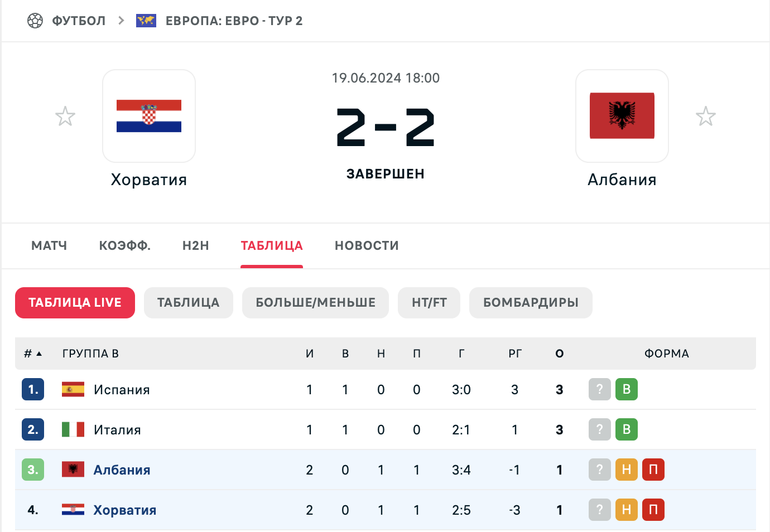This screenshot has width=770, height=532.
Task: Choose the HT/FT table filter
Action: tap(429, 303)
